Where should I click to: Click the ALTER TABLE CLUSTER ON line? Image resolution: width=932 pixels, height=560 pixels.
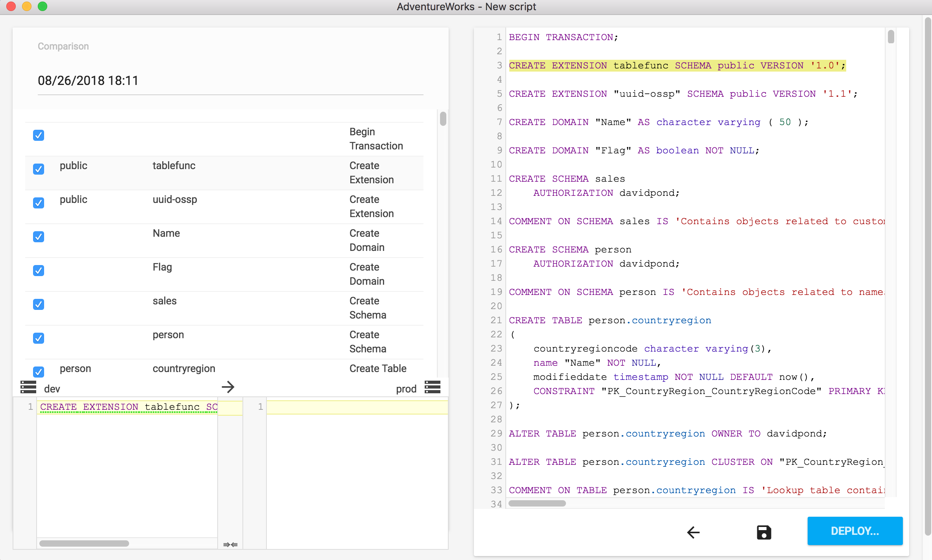[x=697, y=462]
